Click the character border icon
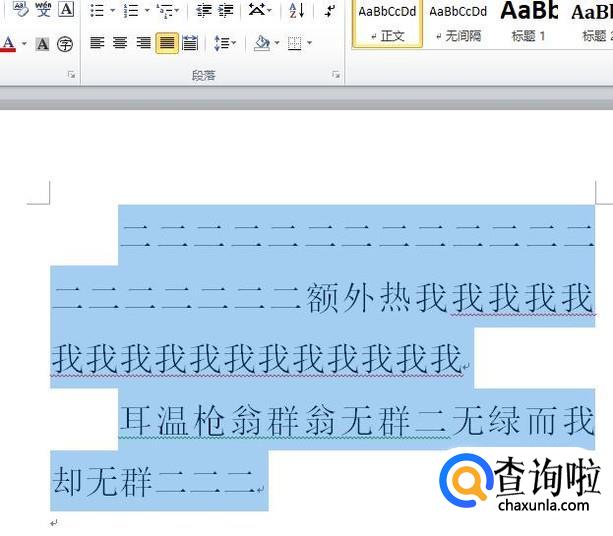This screenshot has width=613, height=536. 66,10
